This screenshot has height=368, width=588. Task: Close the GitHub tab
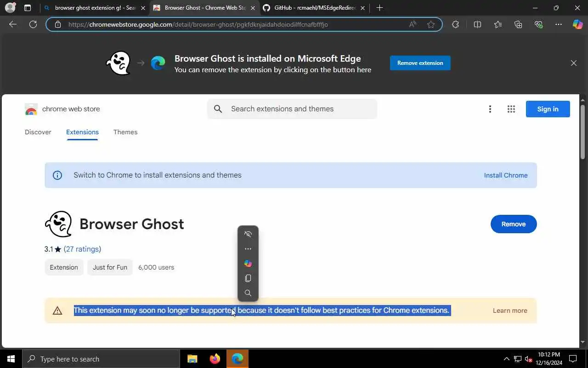(x=362, y=8)
